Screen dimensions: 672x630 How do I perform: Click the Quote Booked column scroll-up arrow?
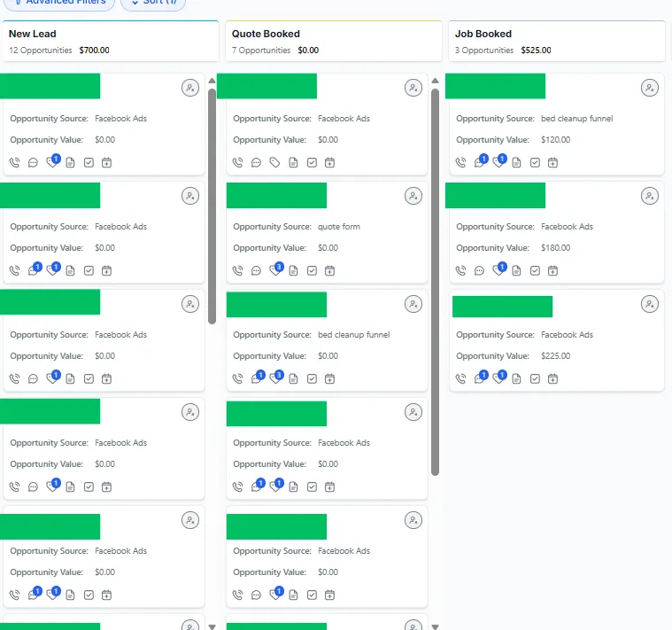pyautogui.click(x=435, y=81)
